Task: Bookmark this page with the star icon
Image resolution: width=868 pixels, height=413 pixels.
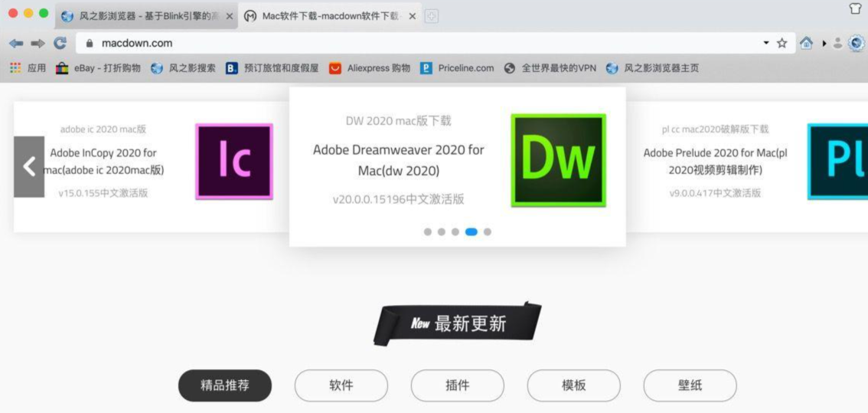Action: 782,43
